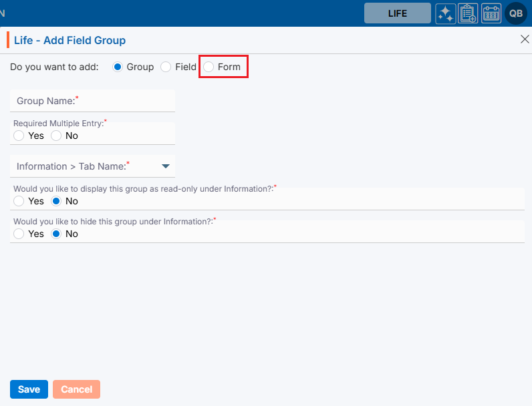Image resolution: width=532 pixels, height=406 pixels.
Task: Open the QB user profile avatar
Action: click(516, 13)
